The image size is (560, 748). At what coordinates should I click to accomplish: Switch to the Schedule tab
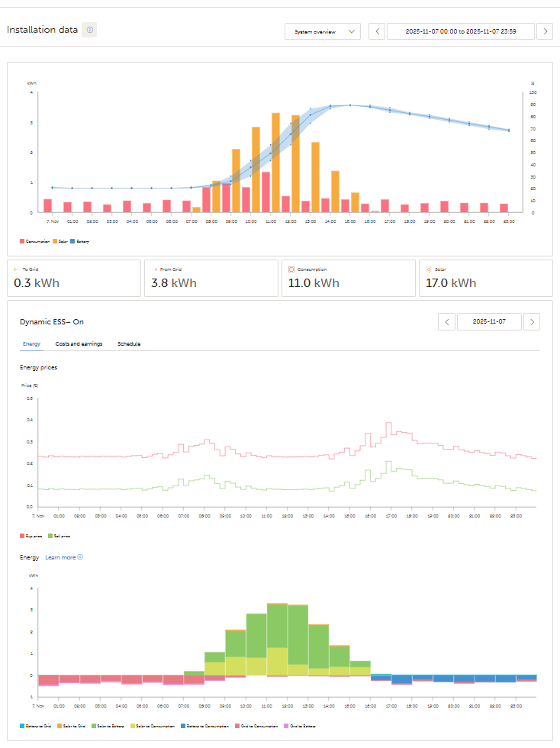[x=129, y=344]
